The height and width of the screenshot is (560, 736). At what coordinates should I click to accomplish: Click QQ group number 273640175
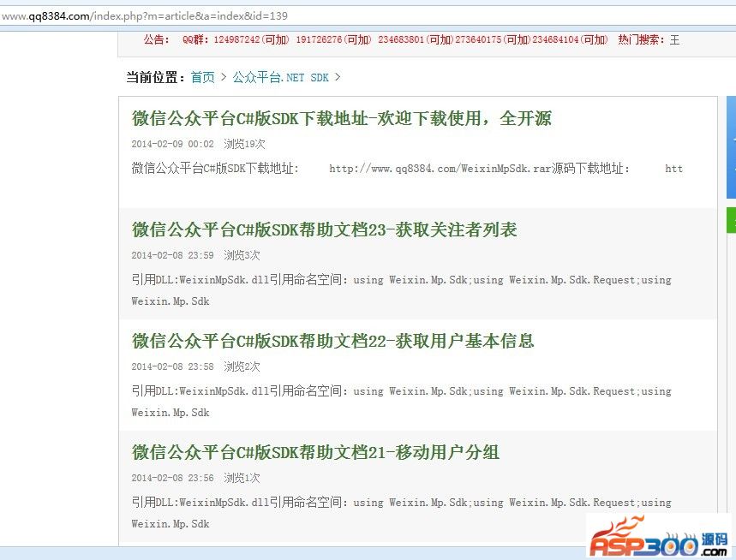pyautogui.click(x=478, y=40)
